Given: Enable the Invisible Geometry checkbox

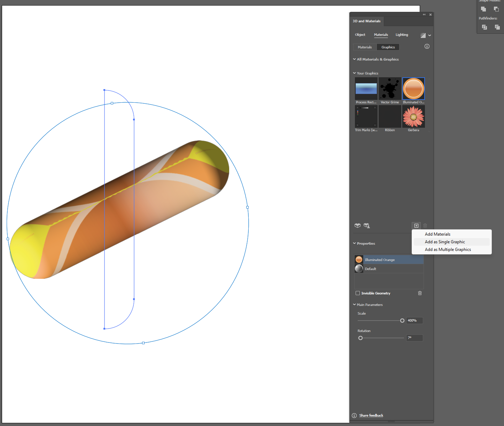Looking at the screenshot, I should click(x=358, y=293).
